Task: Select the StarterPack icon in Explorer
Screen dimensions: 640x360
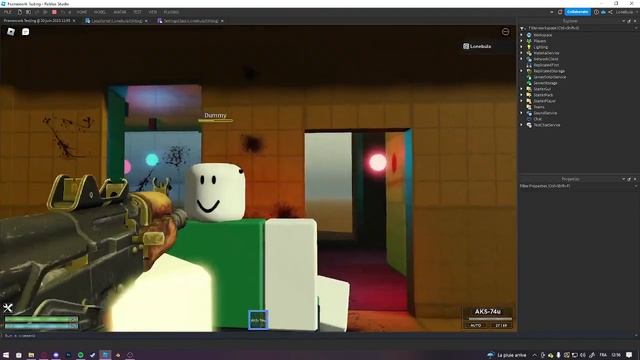Action: click(529, 95)
